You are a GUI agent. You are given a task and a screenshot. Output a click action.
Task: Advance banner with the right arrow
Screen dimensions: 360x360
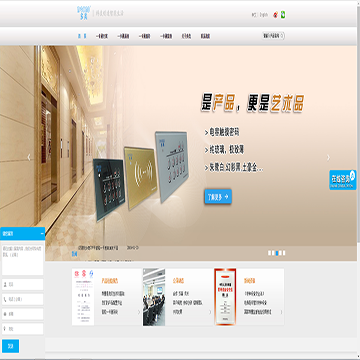click(x=328, y=157)
